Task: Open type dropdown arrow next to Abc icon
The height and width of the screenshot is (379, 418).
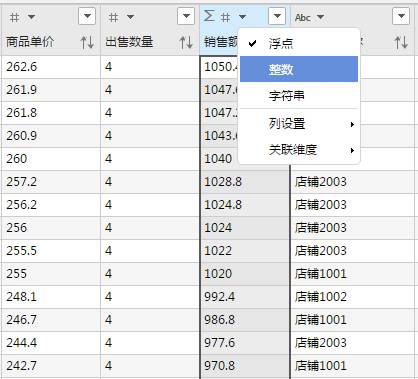Action: [320, 17]
